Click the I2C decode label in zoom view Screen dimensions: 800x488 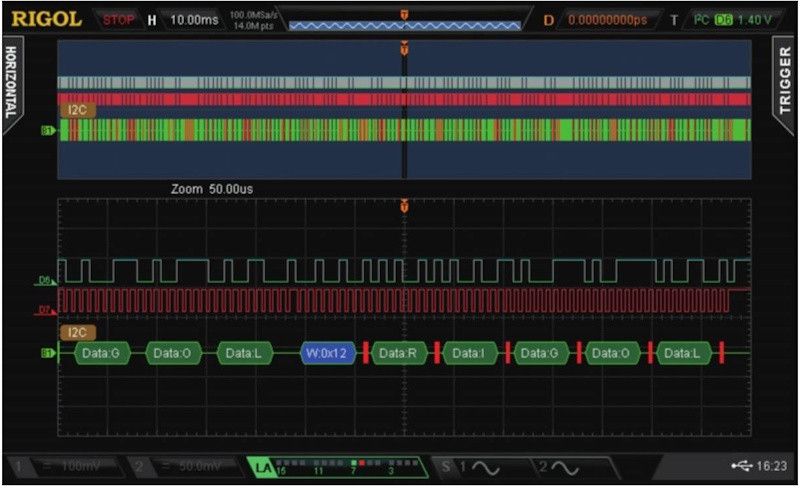(77, 332)
